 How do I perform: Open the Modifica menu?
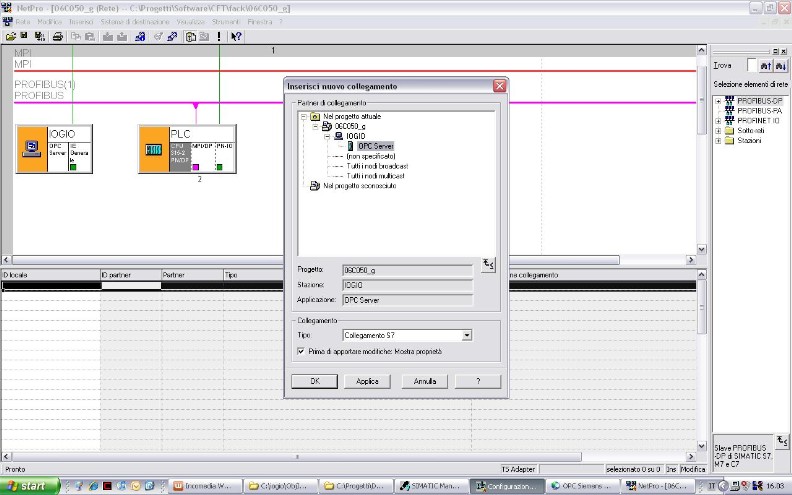[50, 22]
